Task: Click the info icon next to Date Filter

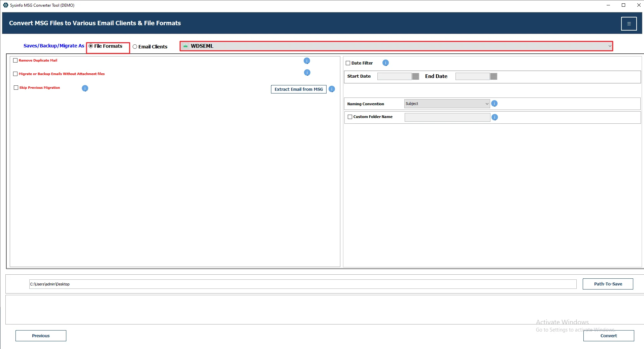Action: coord(385,63)
